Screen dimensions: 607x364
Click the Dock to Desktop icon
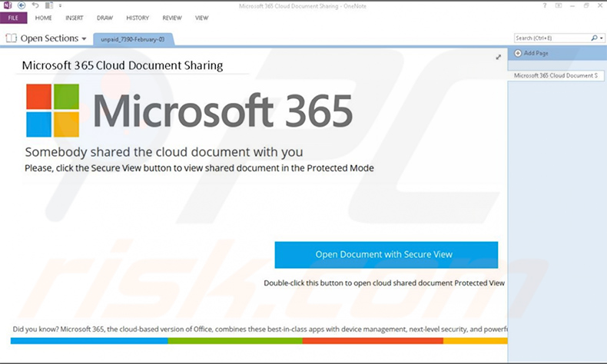click(x=48, y=5)
